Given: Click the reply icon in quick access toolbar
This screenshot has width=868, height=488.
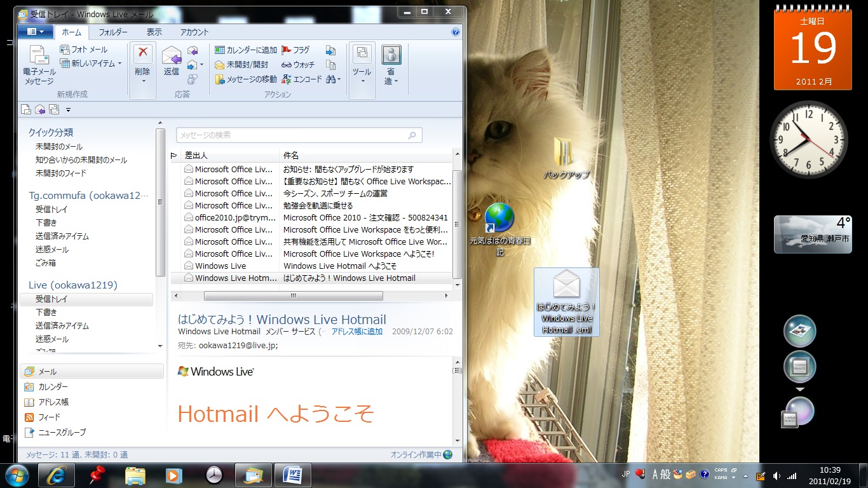Looking at the screenshot, I should tap(39, 109).
